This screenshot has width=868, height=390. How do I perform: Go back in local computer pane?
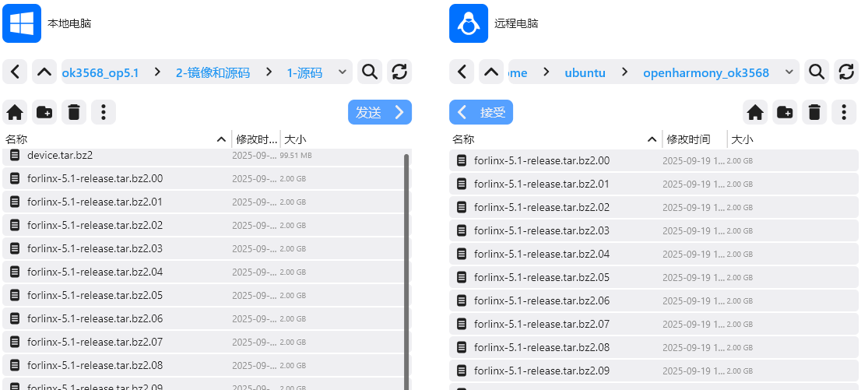[15, 72]
